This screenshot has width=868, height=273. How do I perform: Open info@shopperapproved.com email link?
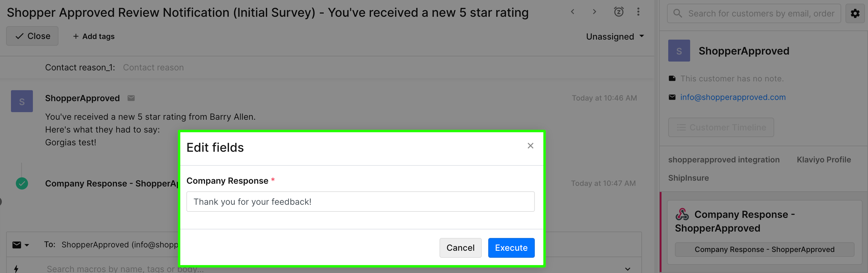(732, 97)
